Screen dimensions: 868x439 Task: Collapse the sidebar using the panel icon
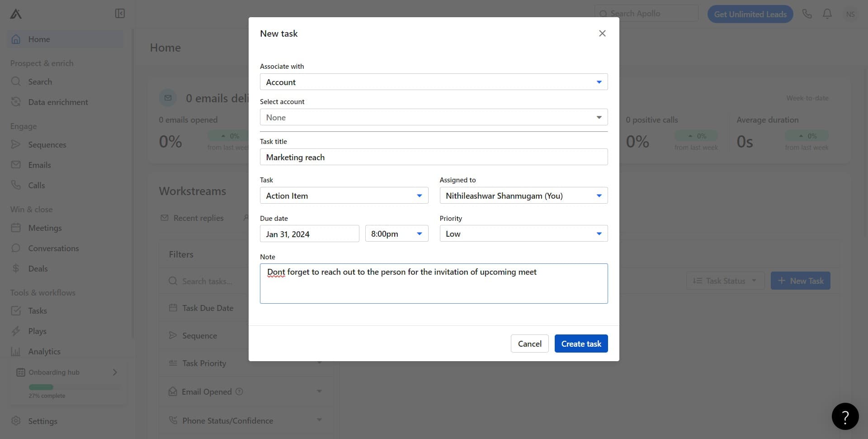[x=120, y=14]
